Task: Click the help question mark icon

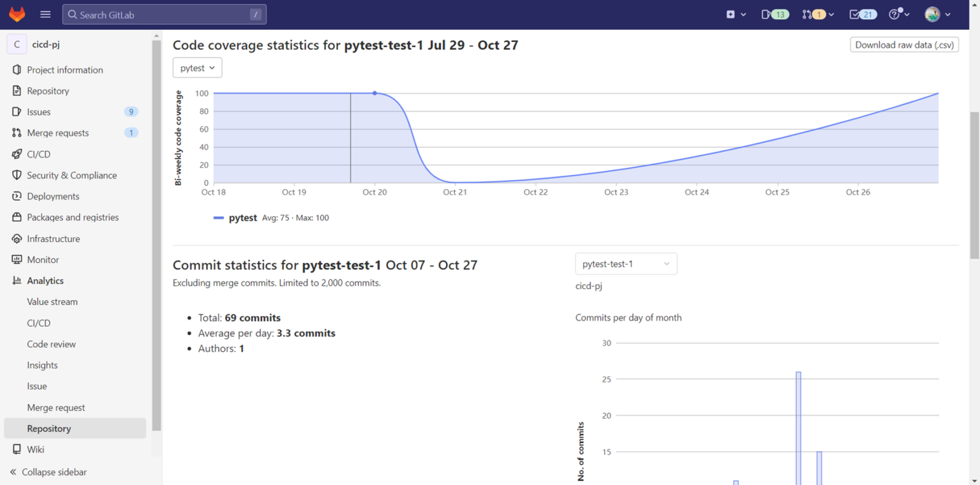Action: [x=895, y=13]
